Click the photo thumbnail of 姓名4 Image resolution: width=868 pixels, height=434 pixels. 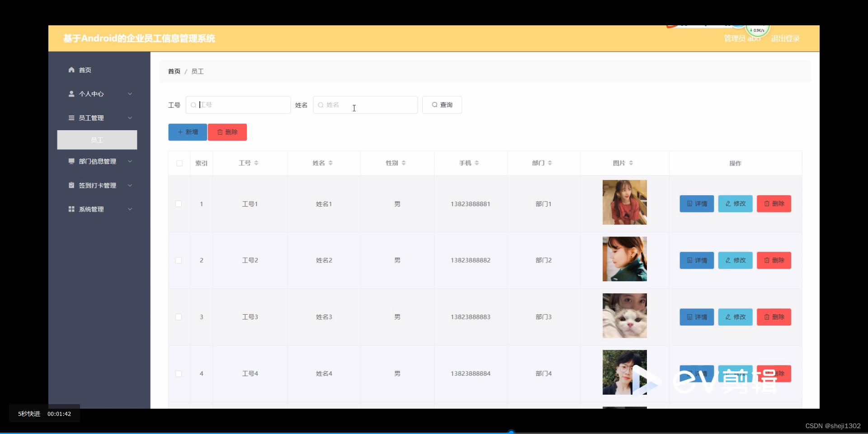(x=624, y=372)
